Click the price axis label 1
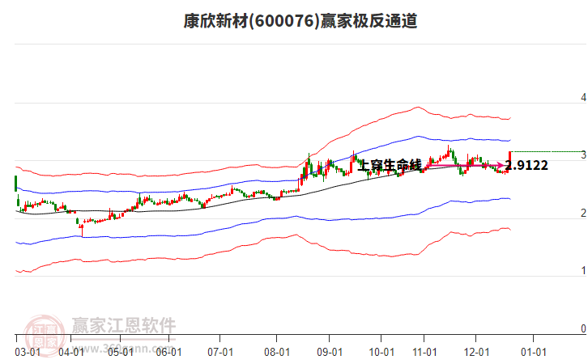This screenshot has height=364, width=588. (x=583, y=270)
